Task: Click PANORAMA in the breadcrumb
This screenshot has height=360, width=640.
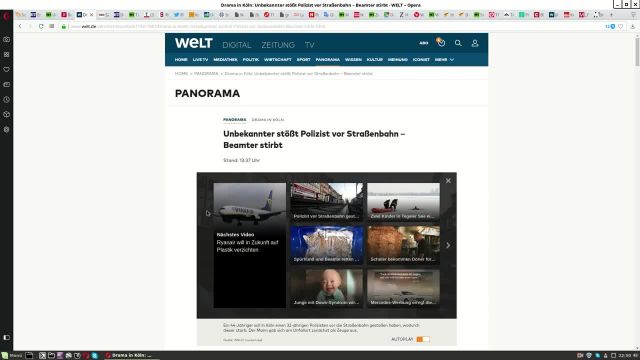Action: pyautogui.click(x=206, y=73)
